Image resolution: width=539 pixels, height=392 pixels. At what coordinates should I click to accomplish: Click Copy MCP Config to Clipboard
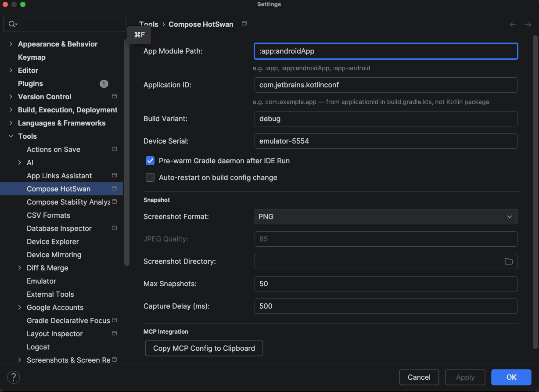pyautogui.click(x=204, y=348)
